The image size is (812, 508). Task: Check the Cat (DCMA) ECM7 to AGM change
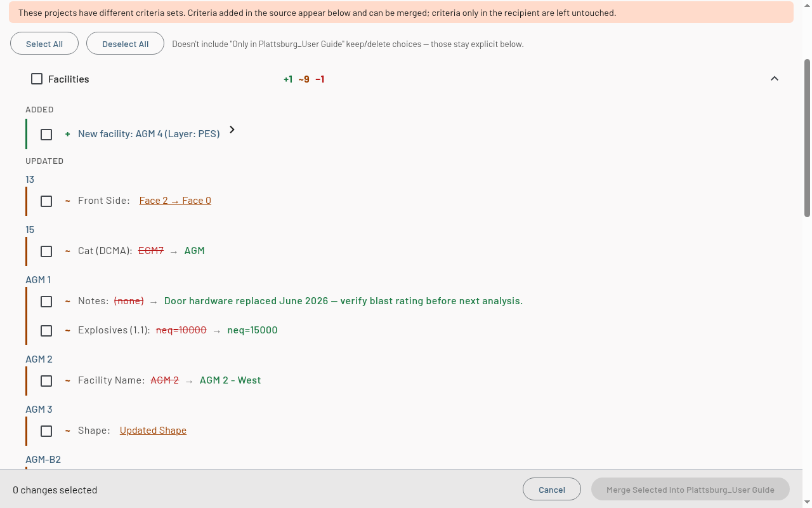[x=46, y=251]
